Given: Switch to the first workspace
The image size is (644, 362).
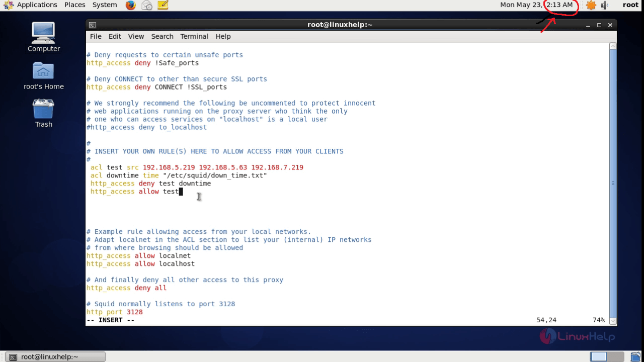Looking at the screenshot, I should coord(598,357).
